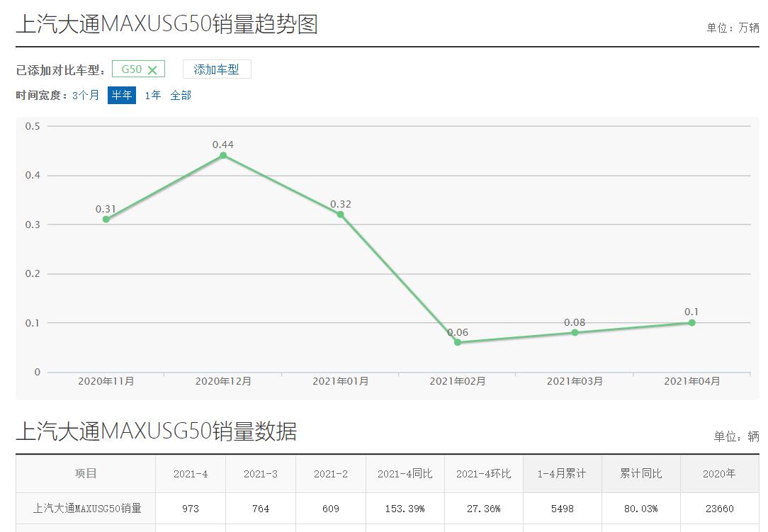Click the cell value 973
Screen dimensions: 768x532
191,509
